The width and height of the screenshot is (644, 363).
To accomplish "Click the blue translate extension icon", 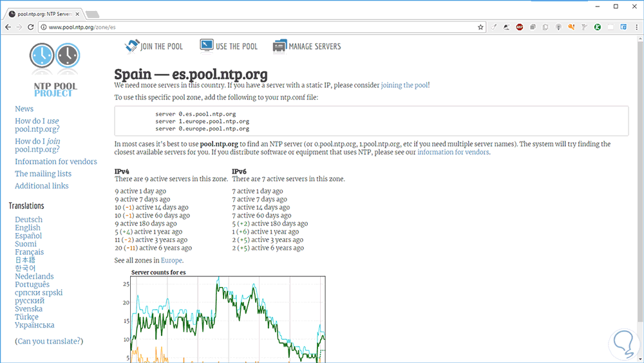I will (x=623, y=27).
